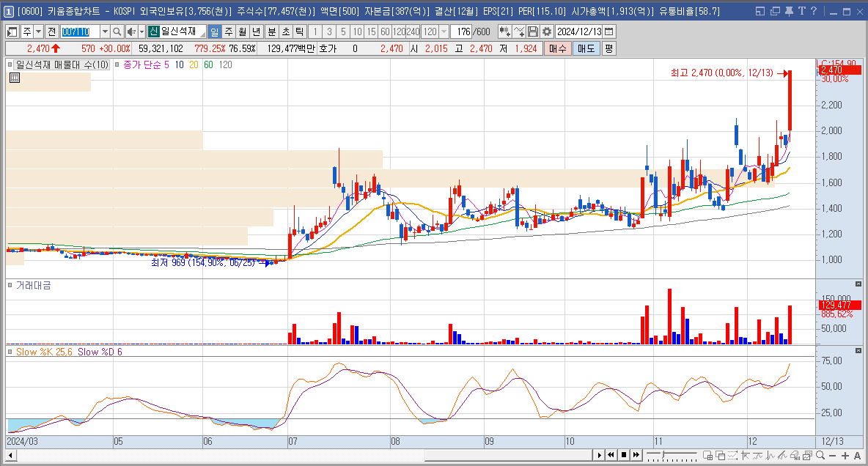Select the 3 interval button
The width and height of the screenshot is (868, 466).
click(329, 32)
